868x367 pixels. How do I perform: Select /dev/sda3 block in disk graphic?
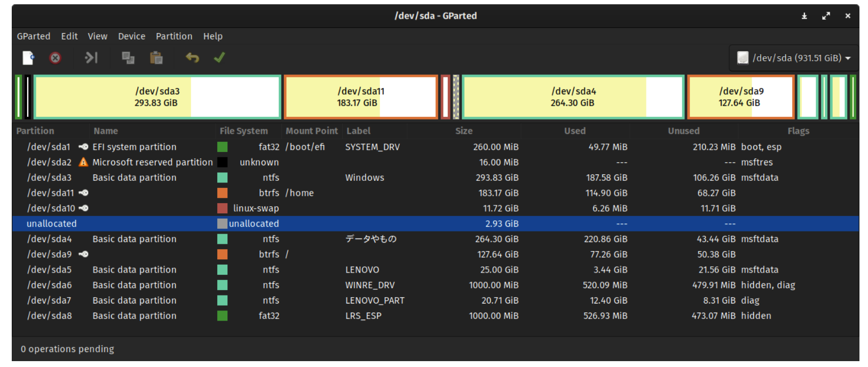pos(157,97)
